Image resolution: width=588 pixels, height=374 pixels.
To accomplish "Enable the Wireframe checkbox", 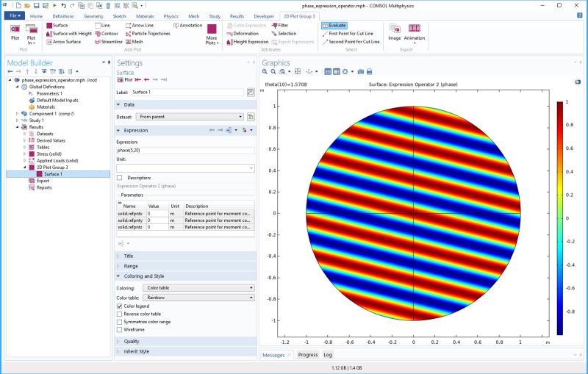I will point(120,330).
